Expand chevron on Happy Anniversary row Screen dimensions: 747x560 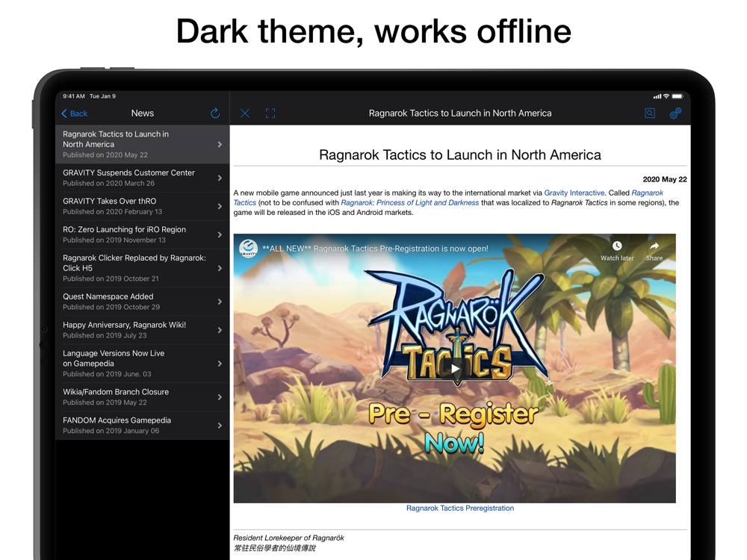pos(220,330)
